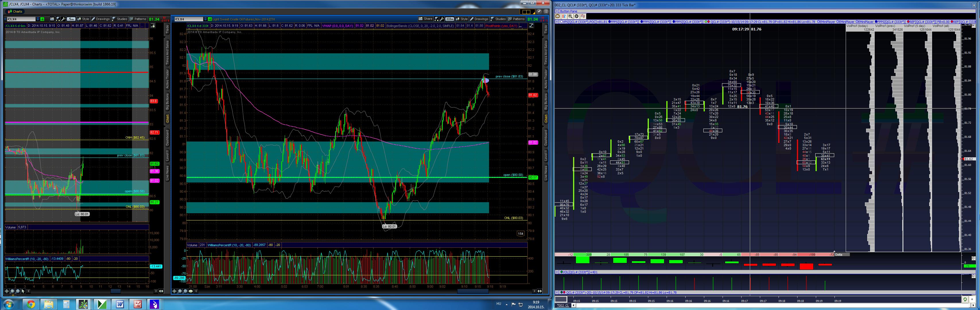Open Active Trader side tab in left chart
Screen dimensions: 980x310
(167, 79)
